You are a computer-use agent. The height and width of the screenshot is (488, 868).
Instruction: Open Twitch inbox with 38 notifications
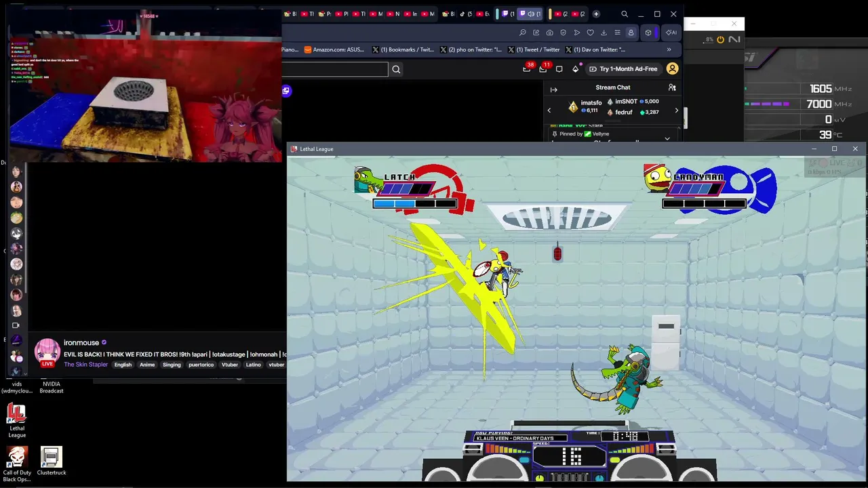point(527,68)
